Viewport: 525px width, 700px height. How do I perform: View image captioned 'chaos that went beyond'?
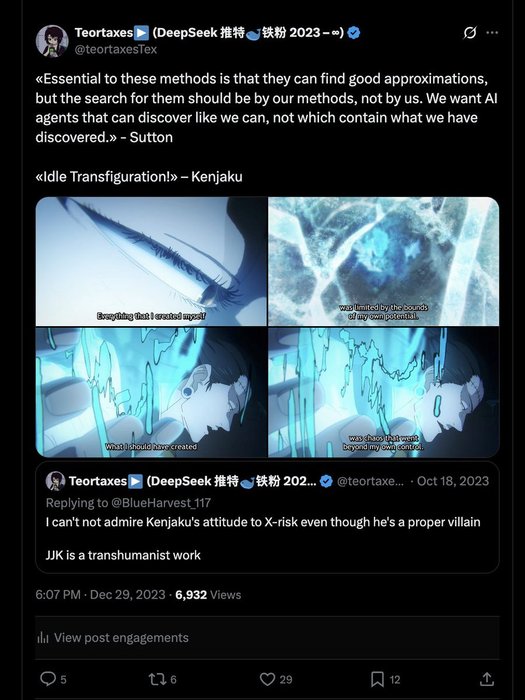(x=383, y=392)
